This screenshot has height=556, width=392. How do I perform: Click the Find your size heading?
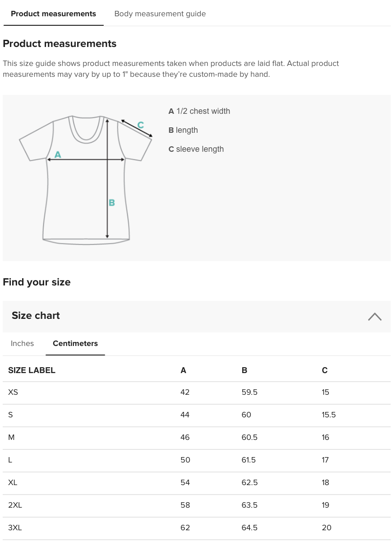(37, 282)
